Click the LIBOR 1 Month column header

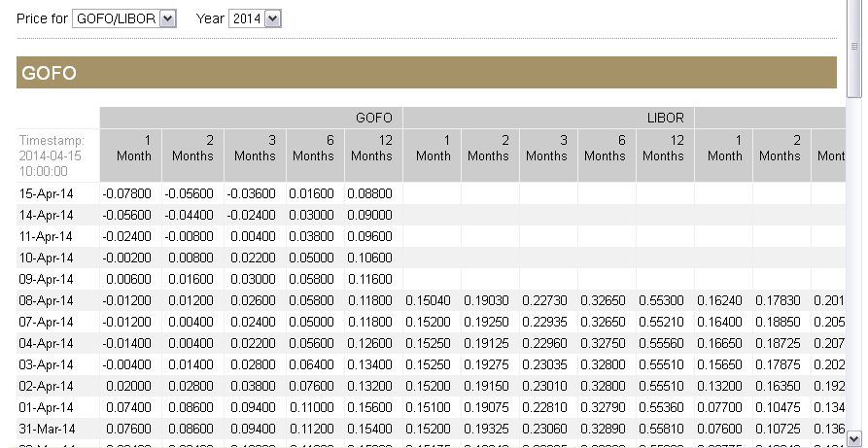tap(432, 155)
